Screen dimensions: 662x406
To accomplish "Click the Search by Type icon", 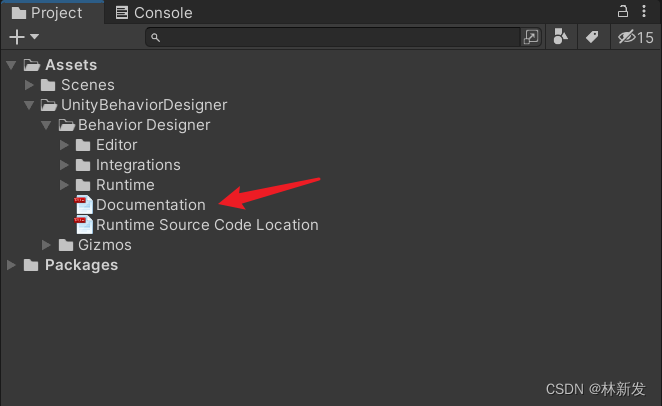I will 560,37.
